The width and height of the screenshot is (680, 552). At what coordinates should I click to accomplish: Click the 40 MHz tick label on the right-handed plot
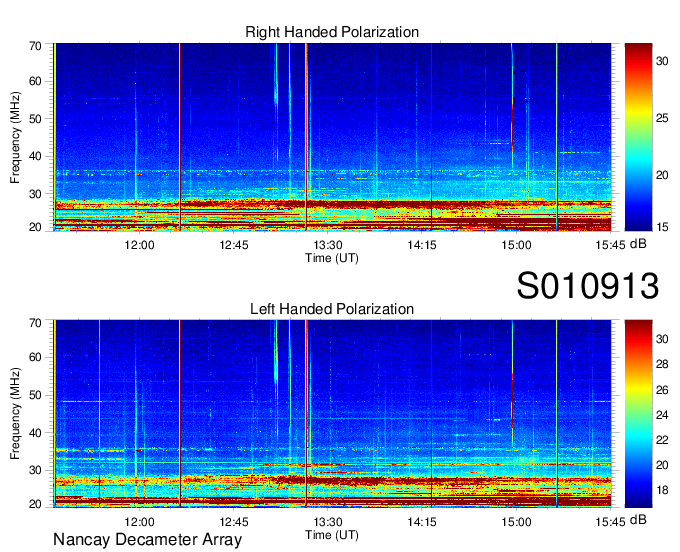[x=35, y=156]
